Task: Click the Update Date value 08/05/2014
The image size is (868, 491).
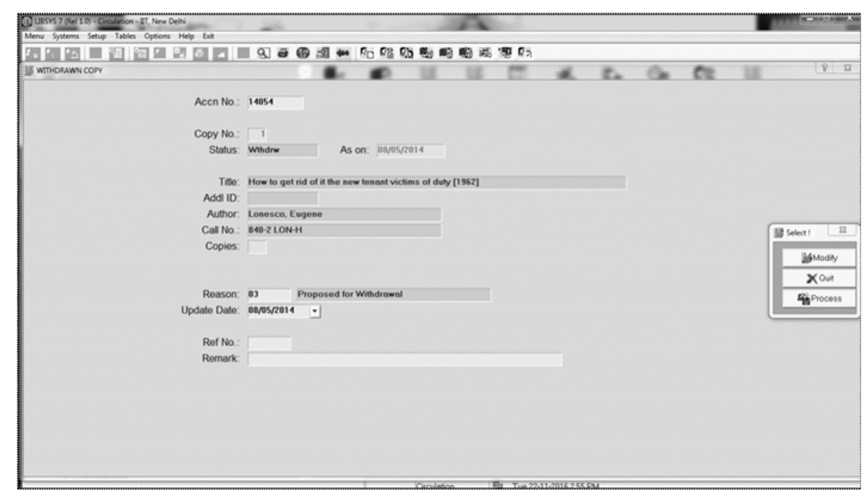Action: pyautogui.click(x=278, y=310)
